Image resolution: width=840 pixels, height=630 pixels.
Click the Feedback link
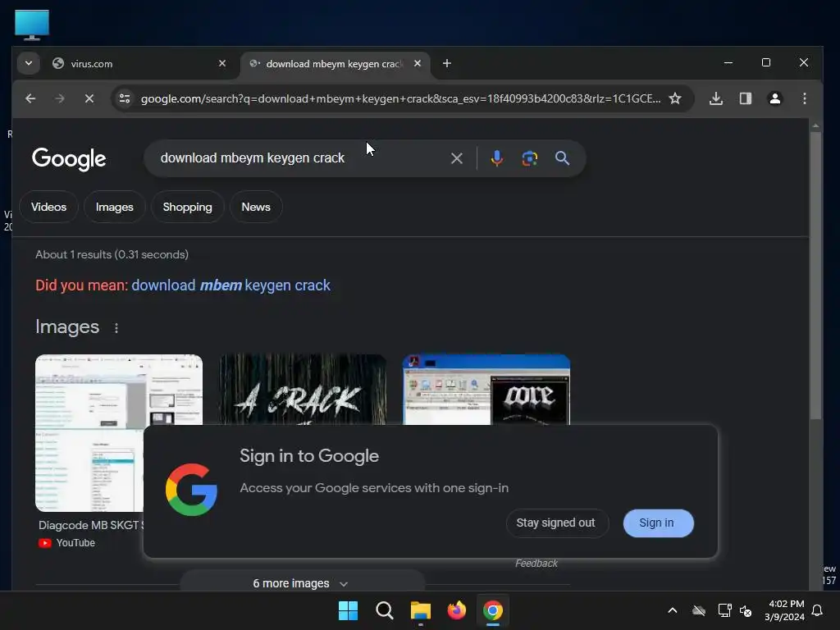[x=536, y=563]
